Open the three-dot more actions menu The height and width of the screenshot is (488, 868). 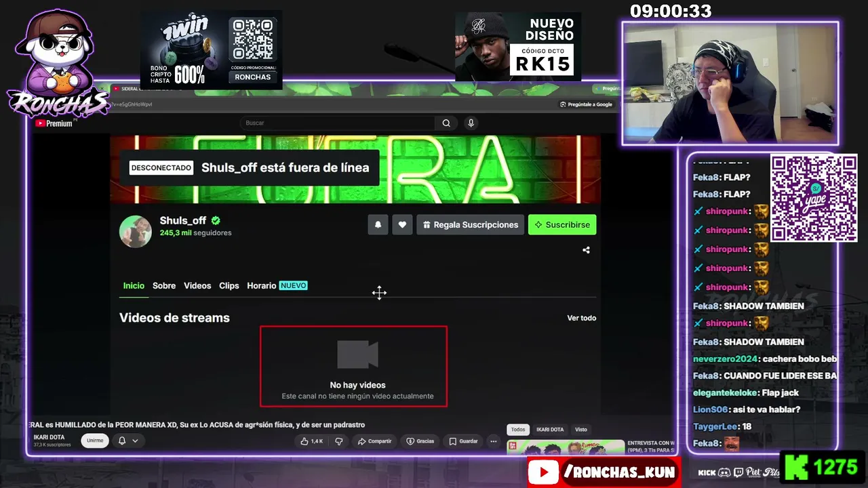493,441
